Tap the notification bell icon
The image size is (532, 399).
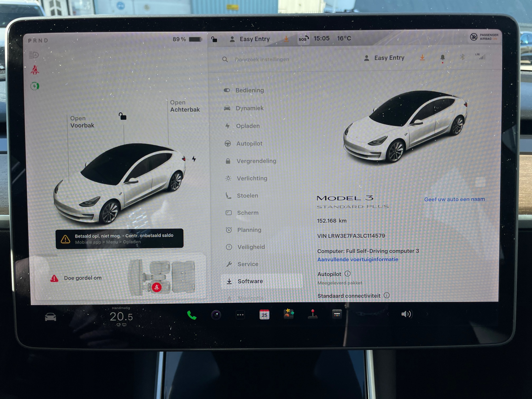443,58
